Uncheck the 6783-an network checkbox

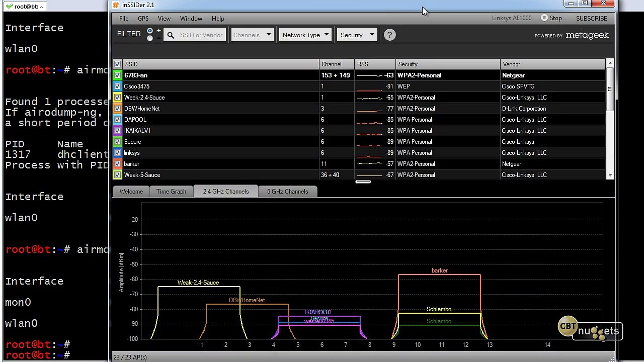(117, 75)
